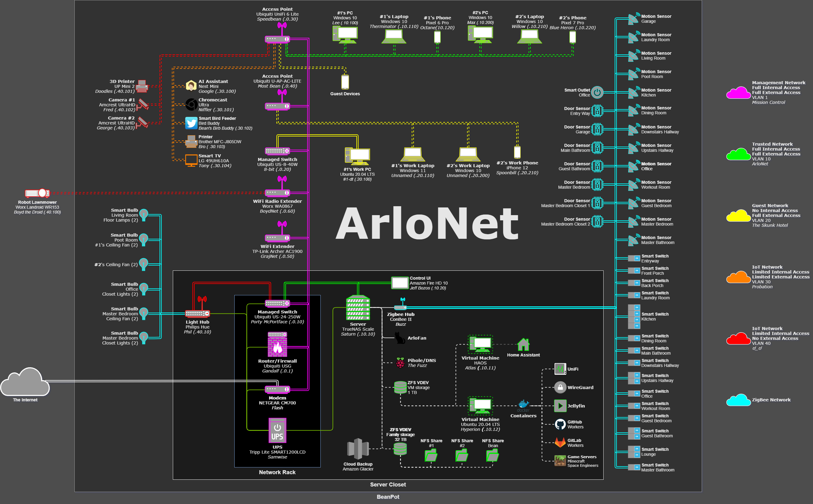Select the UPS device icon
The width and height of the screenshot is (813, 504).
277,430
